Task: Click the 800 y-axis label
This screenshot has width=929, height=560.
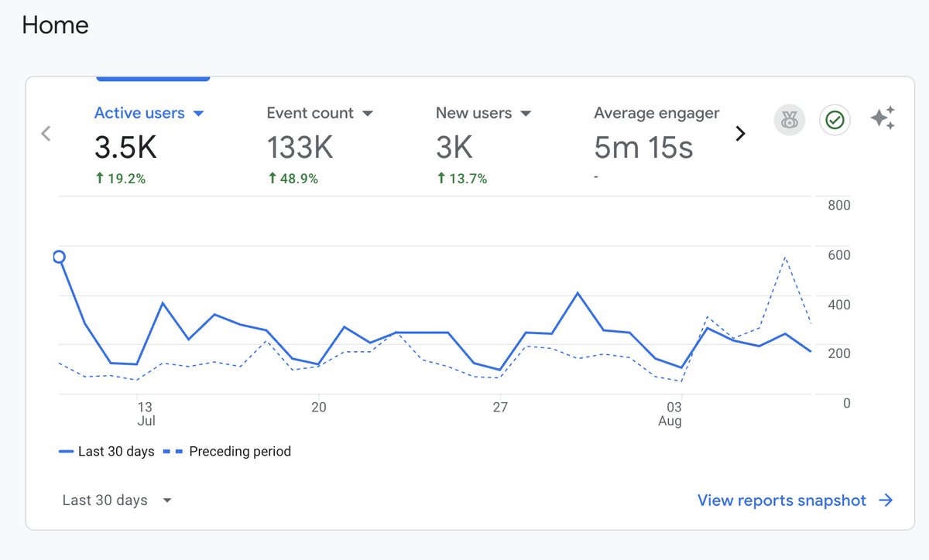Action: click(839, 205)
